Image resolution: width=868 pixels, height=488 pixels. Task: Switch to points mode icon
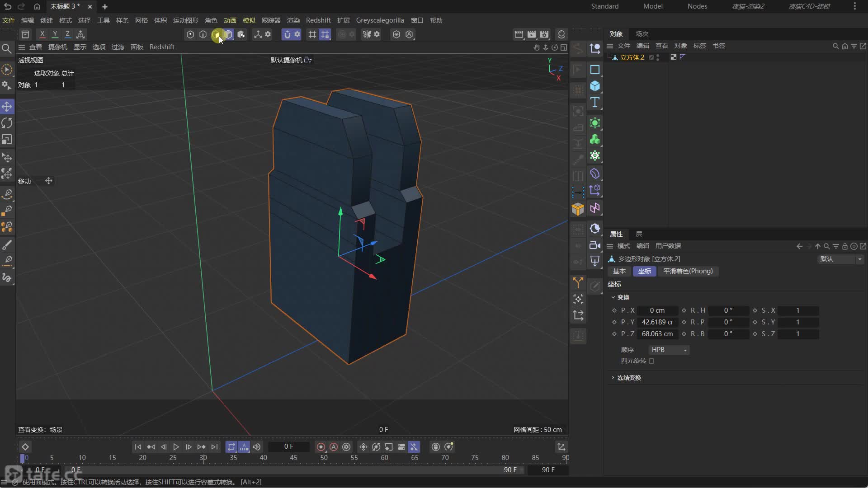click(x=190, y=34)
